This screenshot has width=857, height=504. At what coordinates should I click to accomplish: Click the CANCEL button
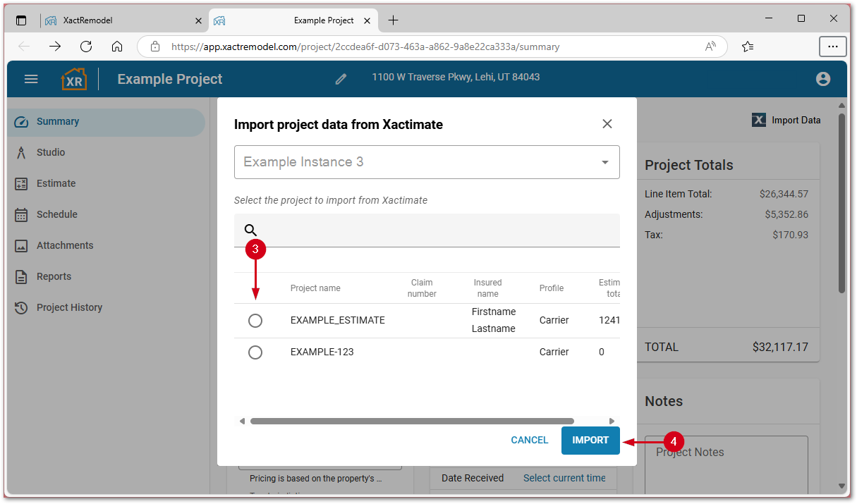click(x=530, y=441)
